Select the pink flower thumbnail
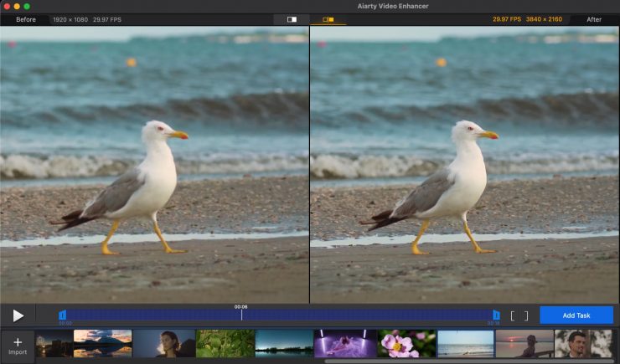The height and width of the screenshot is (364, 620). pyautogui.click(x=407, y=343)
